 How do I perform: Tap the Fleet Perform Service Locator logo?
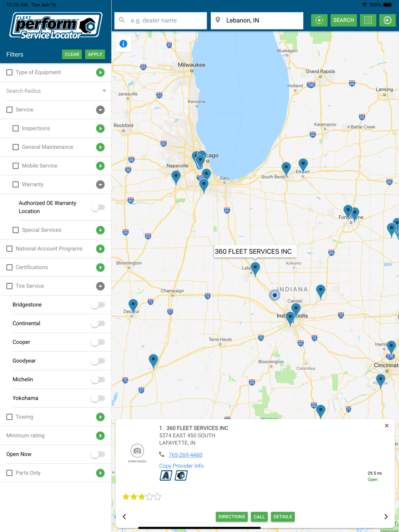tap(56, 26)
